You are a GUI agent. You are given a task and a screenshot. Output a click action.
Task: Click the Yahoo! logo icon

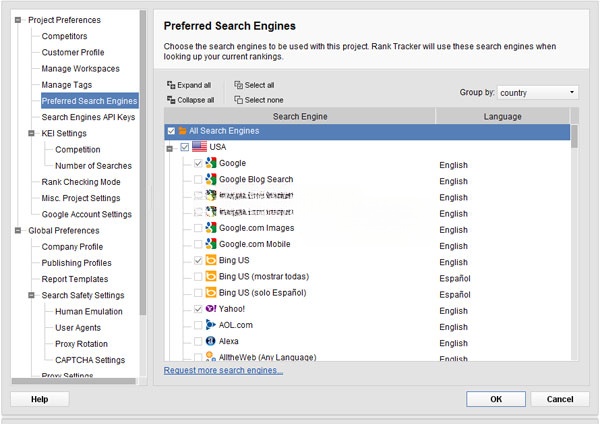click(211, 308)
